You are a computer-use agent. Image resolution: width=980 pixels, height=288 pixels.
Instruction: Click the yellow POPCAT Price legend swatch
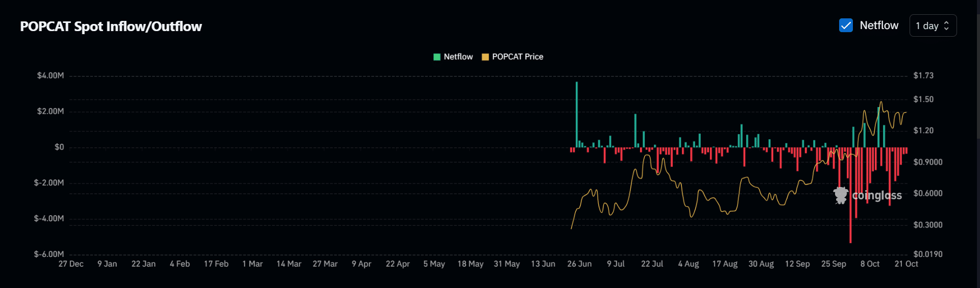click(x=485, y=57)
